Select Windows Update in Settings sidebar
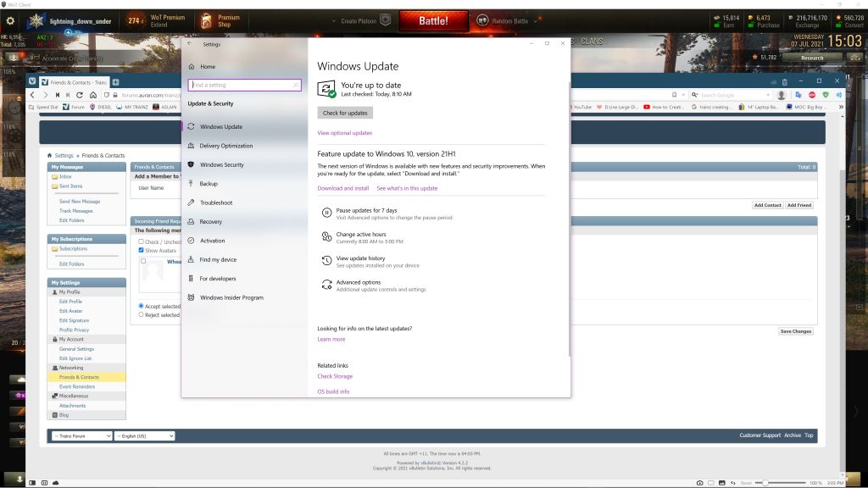The height and width of the screenshot is (488, 868). click(x=221, y=127)
